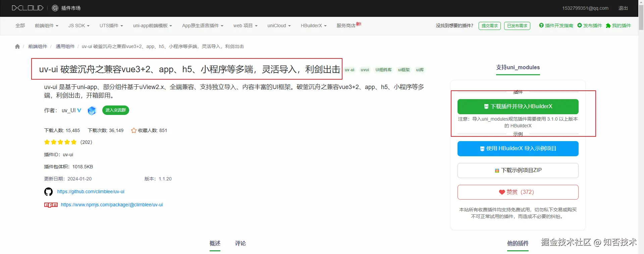Click the five-star rating stars
644x254 pixels.
(x=60, y=142)
